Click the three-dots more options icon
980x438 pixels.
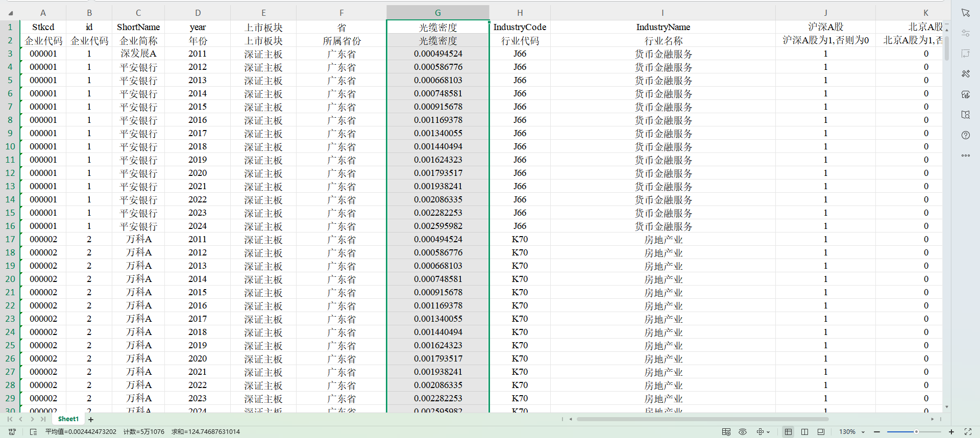[x=965, y=156]
